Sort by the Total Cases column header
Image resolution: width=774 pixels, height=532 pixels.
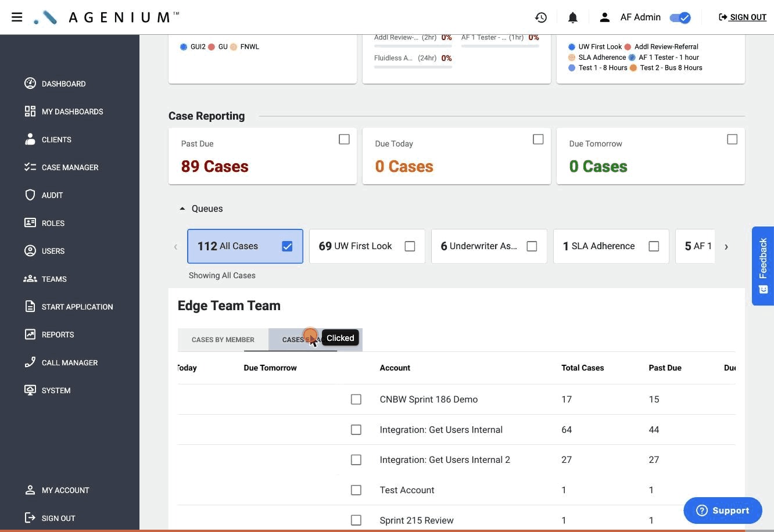(x=582, y=368)
